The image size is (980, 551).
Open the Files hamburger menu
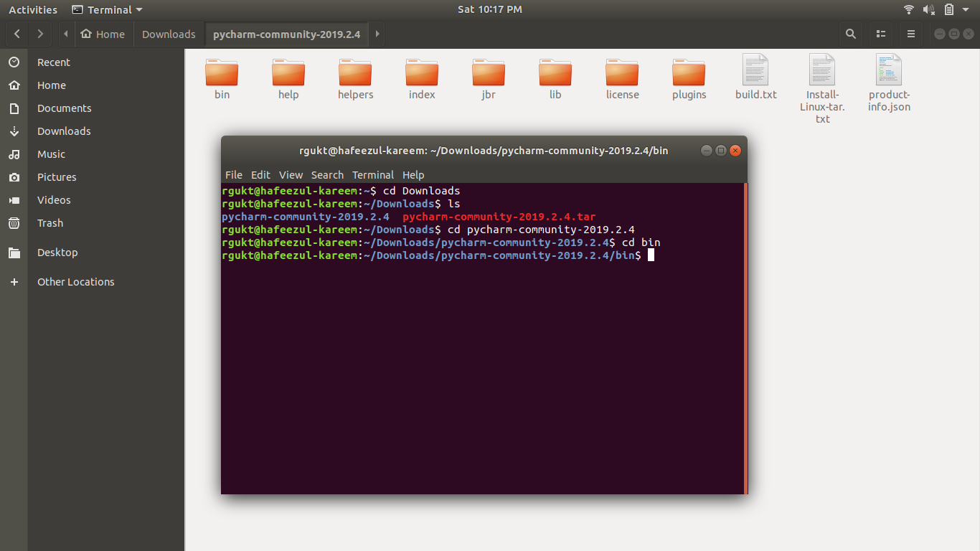click(x=911, y=34)
